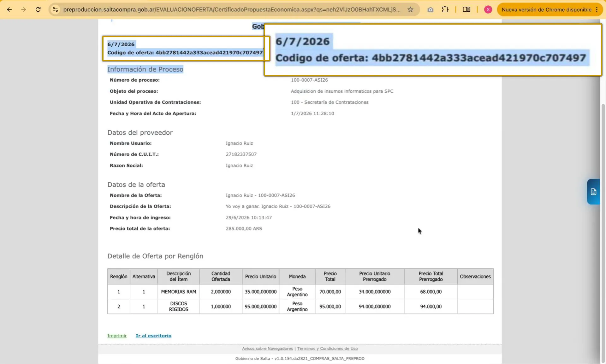Click 100 - Secretaría de Contrataciones value

330,102
